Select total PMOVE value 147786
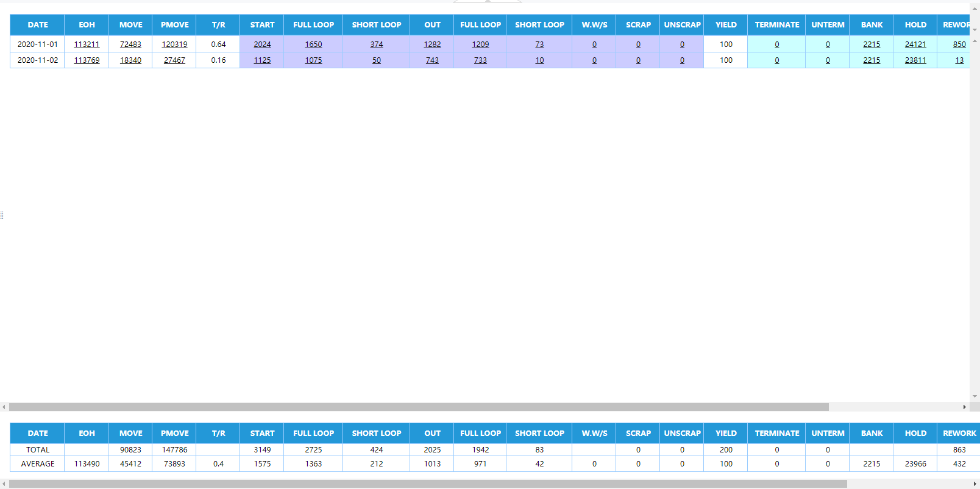 pyautogui.click(x=174, y=450)
